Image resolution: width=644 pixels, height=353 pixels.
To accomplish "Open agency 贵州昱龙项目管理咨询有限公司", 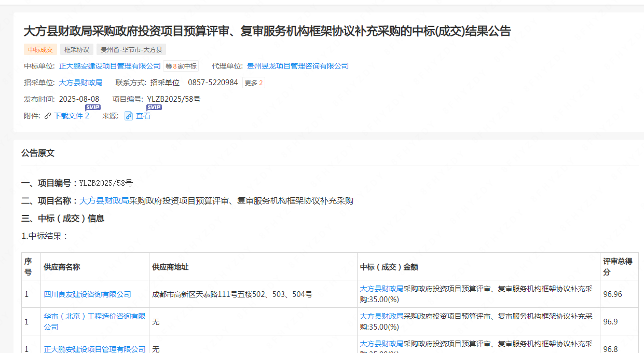I will [x=298, y=66].
